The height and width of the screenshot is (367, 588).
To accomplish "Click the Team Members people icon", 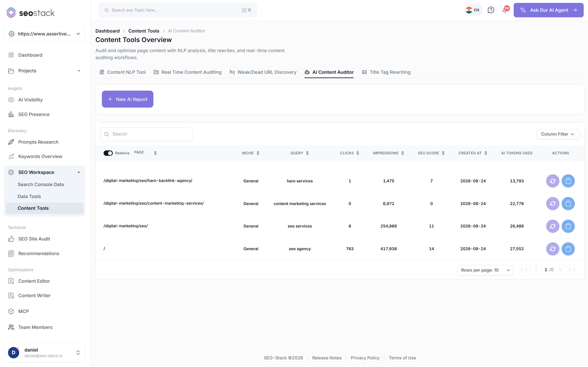I will [x=11, y=327].
